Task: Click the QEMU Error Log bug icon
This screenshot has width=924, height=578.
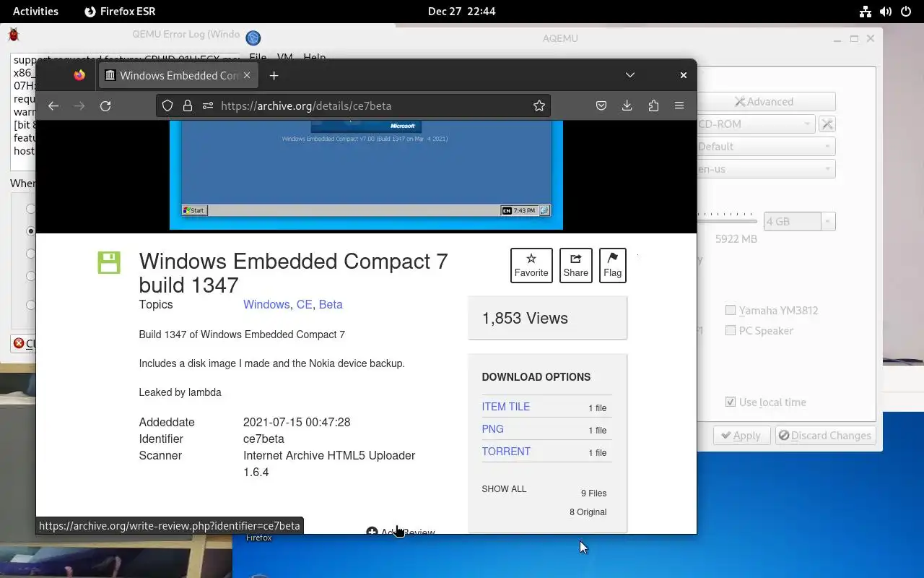Action: pyautogui.click(x=14, y=35)
